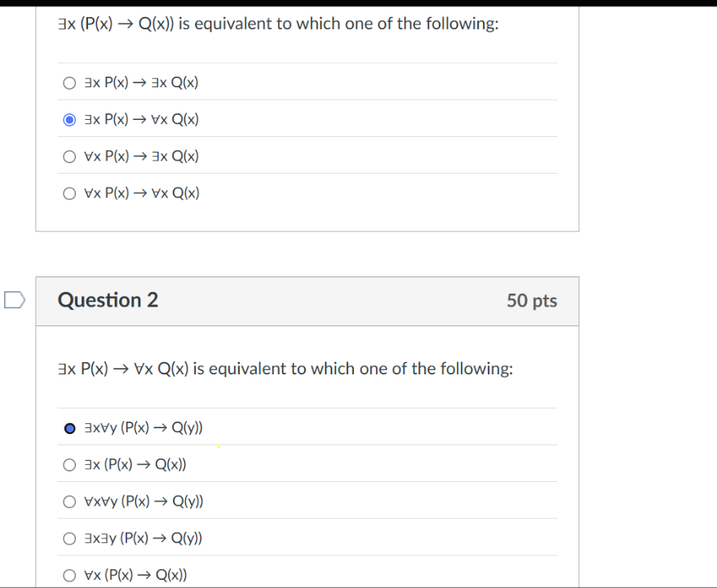Click the first answer row in Question 1
717x588 pixels.
[140, 82]
